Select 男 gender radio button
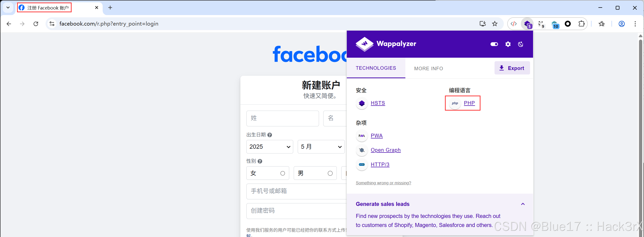644x237 pixels. click(330, 173)
